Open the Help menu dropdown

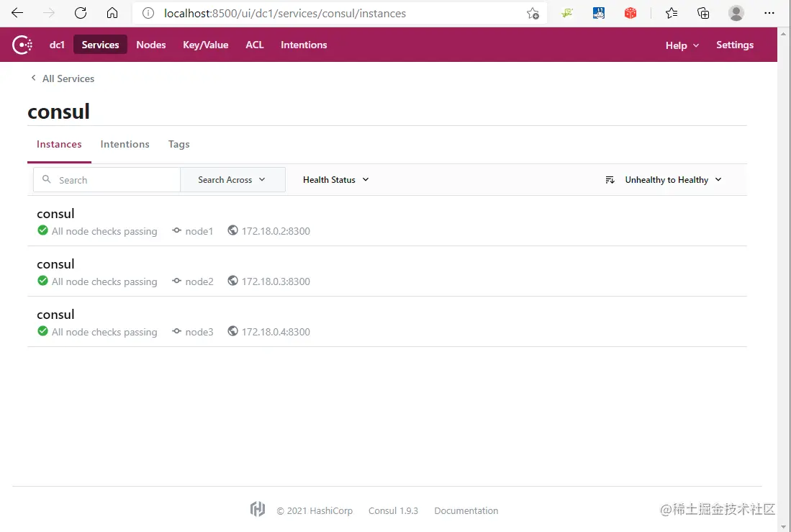click(682, 45)
